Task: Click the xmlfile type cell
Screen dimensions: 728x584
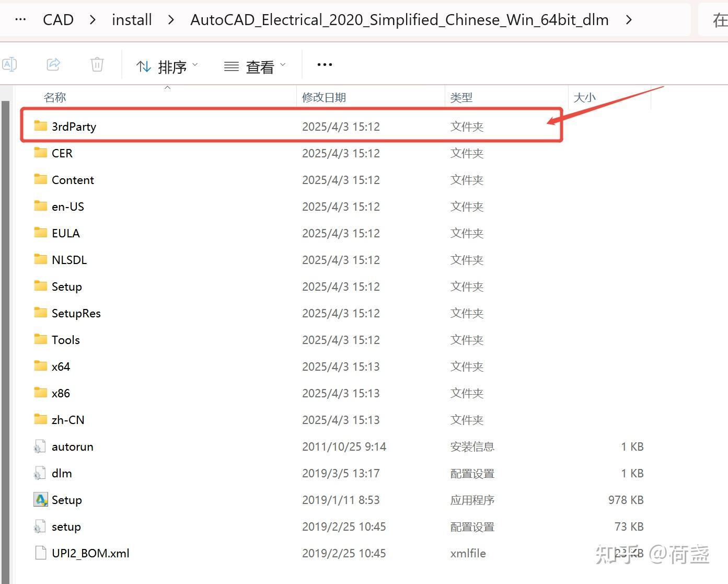Action: click(x=468, y=553)
